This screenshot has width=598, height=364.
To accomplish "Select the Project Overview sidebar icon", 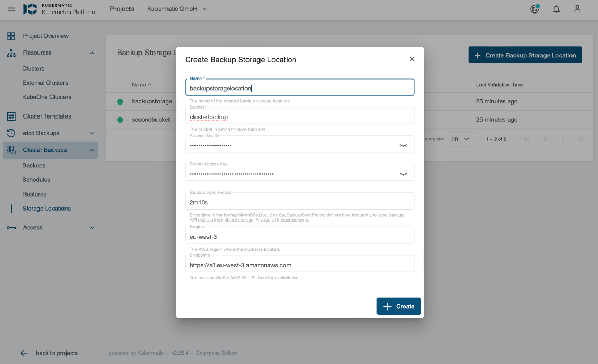I will [11, 35].
